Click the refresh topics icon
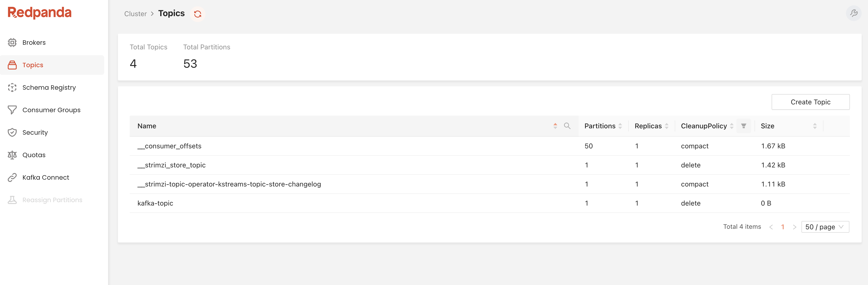Image resolution: width=868 pixels, height=285 pixels. tap(197, 14)
